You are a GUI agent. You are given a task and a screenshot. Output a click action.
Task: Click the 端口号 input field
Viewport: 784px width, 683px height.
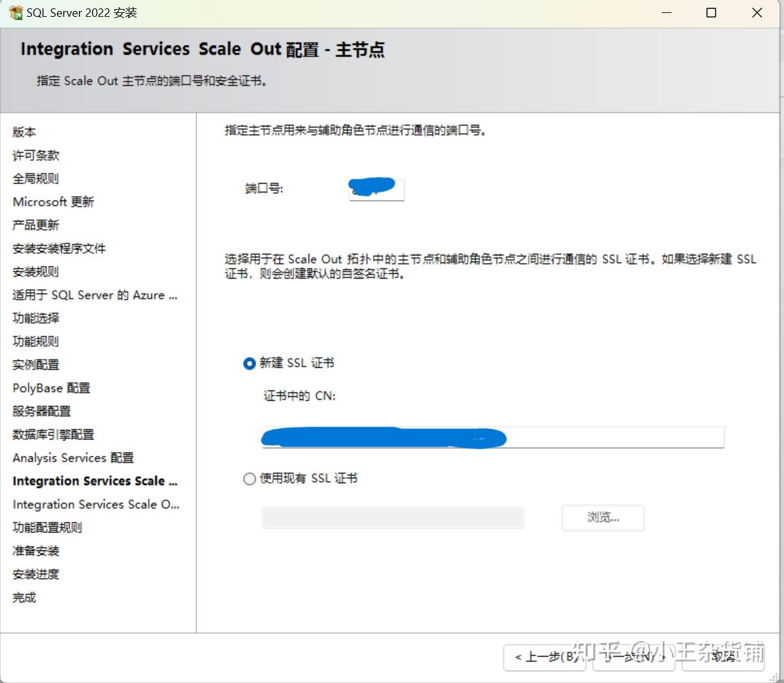click(377, 189)
